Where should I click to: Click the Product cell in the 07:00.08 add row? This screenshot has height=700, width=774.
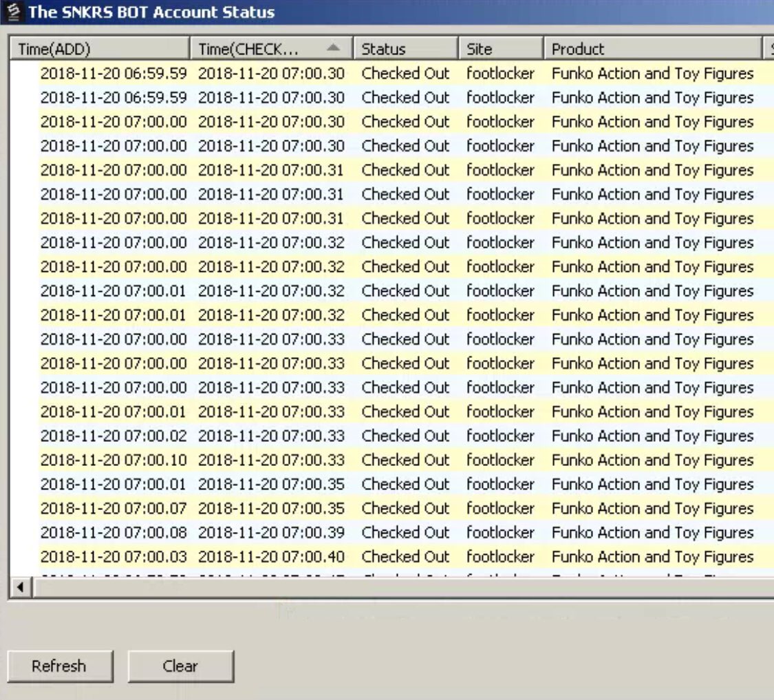coord(653,533)
